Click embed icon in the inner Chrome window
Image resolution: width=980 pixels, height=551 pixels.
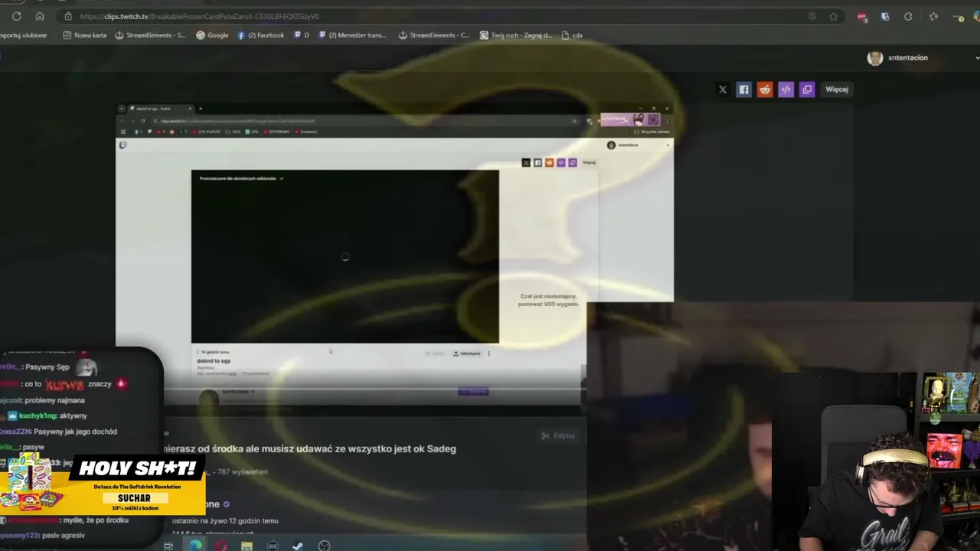tap(560, 162)
